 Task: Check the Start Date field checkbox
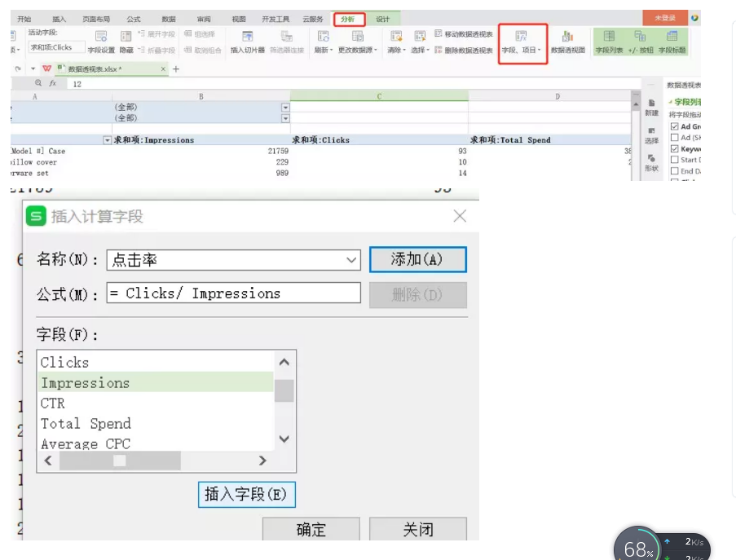674,161
